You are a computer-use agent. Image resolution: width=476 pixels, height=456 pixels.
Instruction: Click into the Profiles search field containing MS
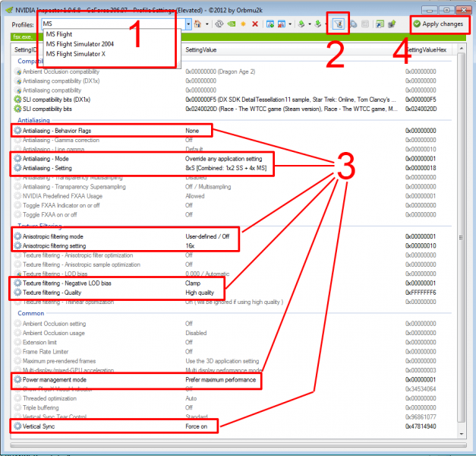click(114, 24)
